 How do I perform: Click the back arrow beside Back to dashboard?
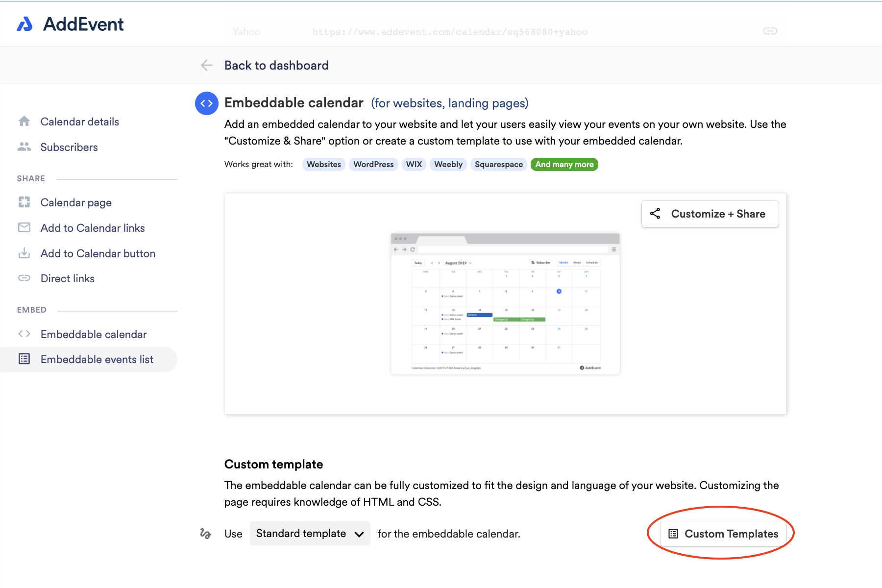click(206, 65)
